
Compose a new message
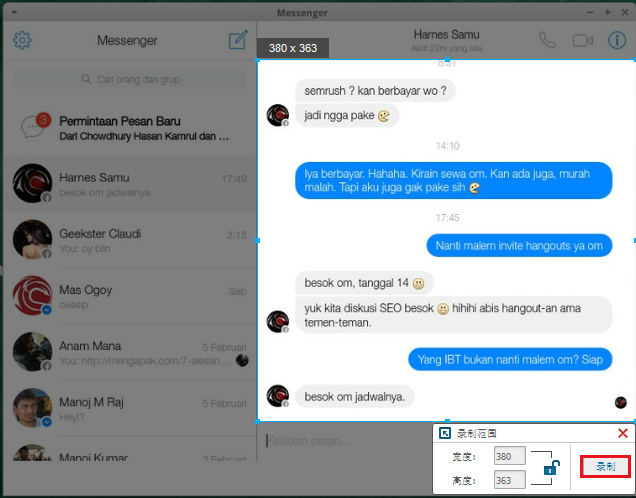click(238, 40)
